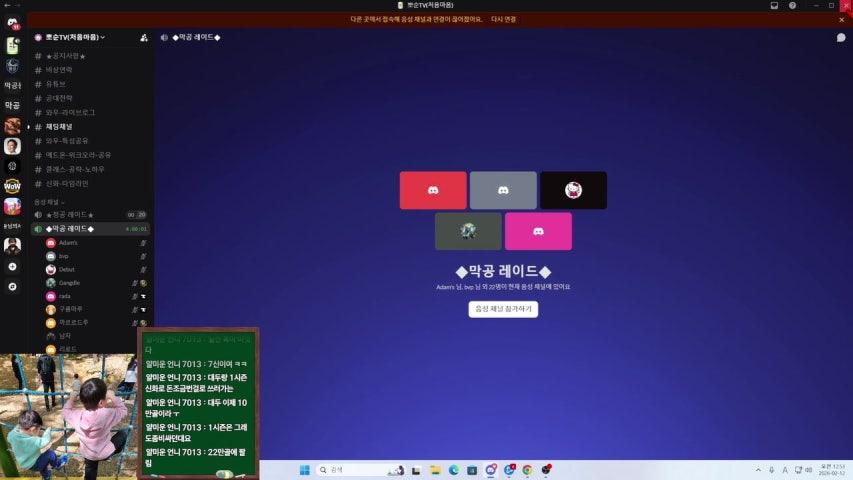
Task: Show hidden system tray icons chevron
Action: (757, 470)
